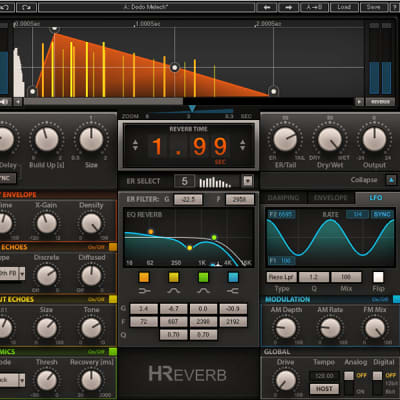Switch to the Damping tab
The image size is (400, 400).
pos(283,198)
